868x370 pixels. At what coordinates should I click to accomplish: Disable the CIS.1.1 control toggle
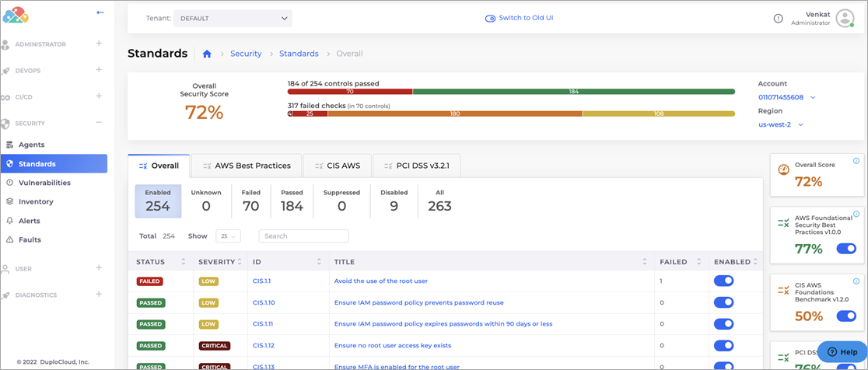pos(723,281)
